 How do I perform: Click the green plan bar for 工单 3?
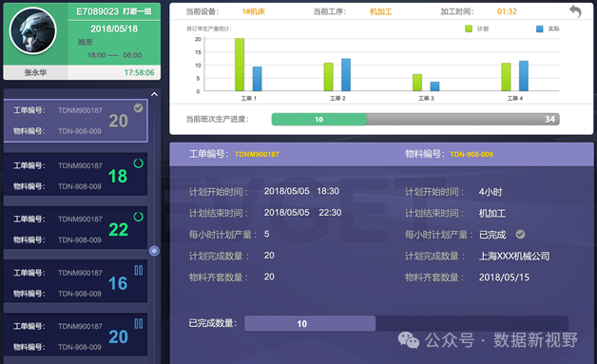click(417, 83)
